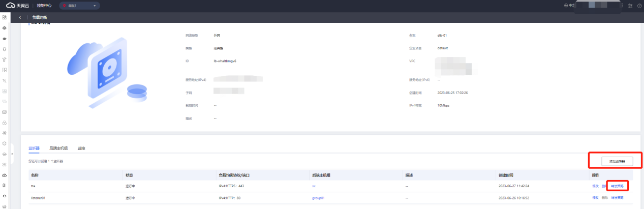Open 转发策略 for listener tta

pyautogui.click(x=617, y=186)
